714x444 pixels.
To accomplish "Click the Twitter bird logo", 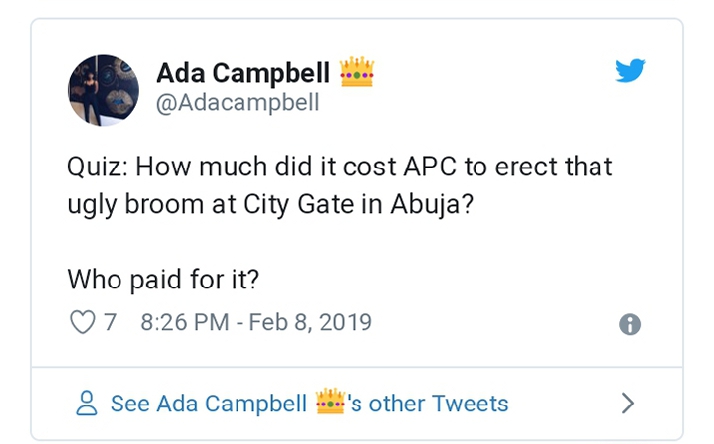I will point(629,71).
